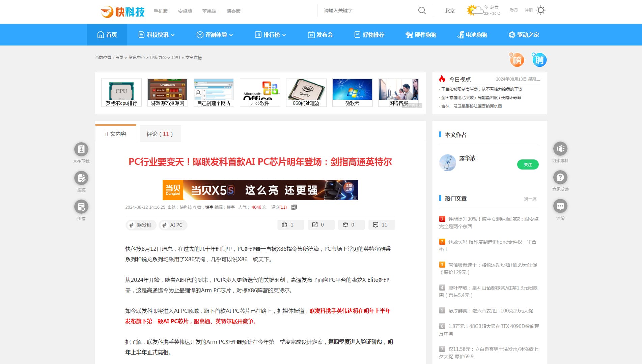Click the 振亭 author name link
642x364 pixels.
click(x=209, y=207)
